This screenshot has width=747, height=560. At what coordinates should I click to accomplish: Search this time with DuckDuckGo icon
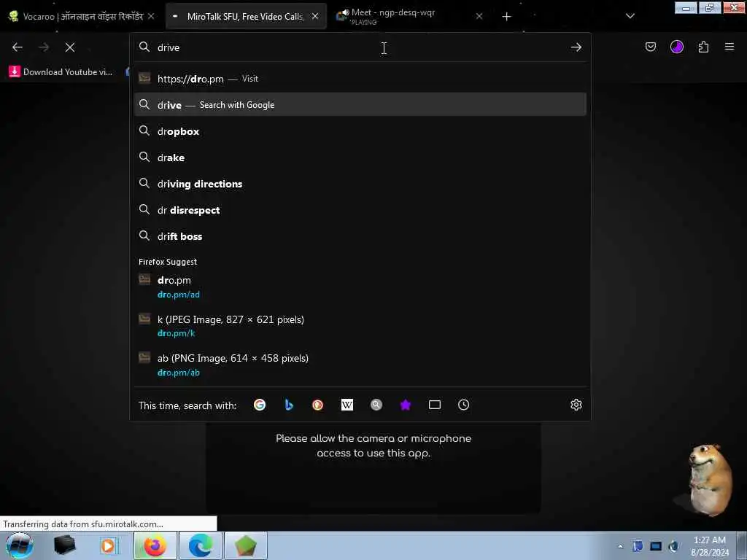(x=318, y=405)
